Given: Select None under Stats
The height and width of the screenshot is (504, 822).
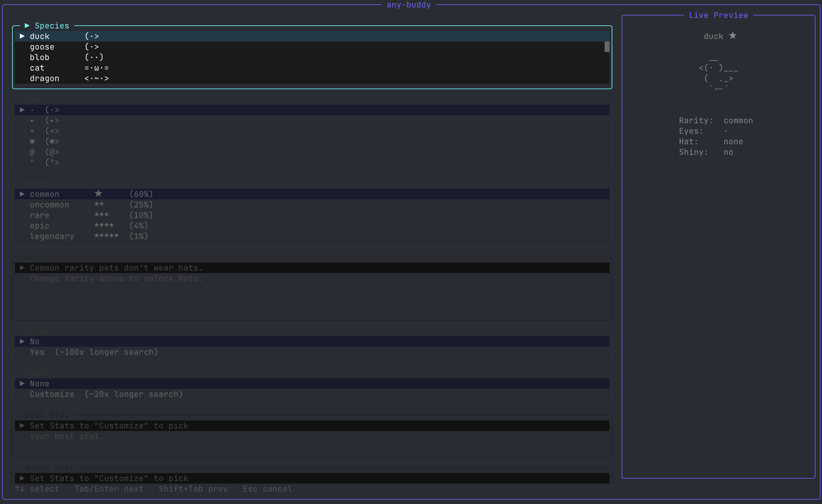Looking at the screenshot, I should [312, 384].
